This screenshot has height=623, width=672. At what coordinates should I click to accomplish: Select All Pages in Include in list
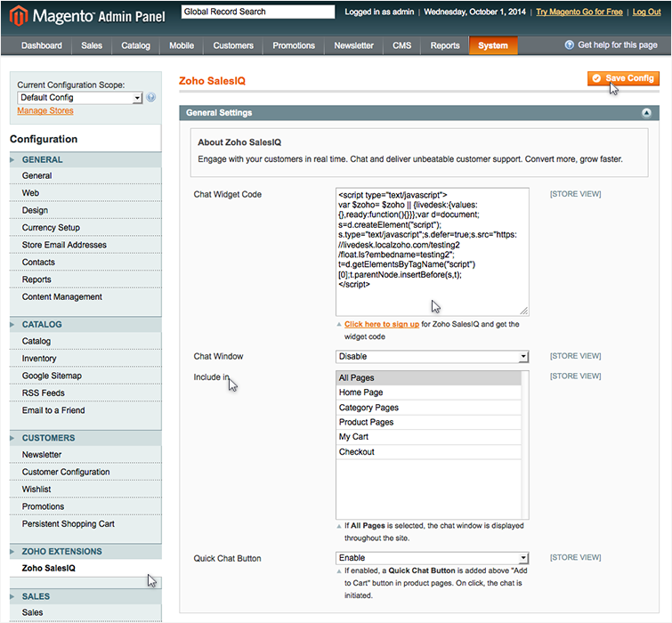tap(429, 378)
